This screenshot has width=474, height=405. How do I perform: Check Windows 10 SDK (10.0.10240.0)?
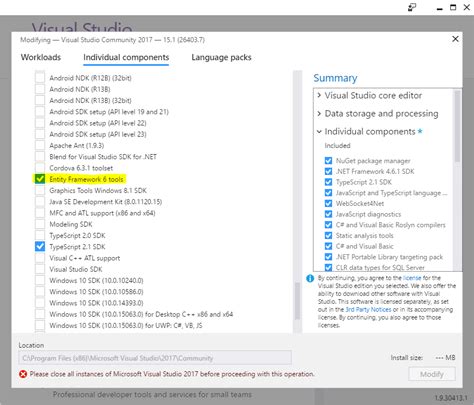(40, 280)
